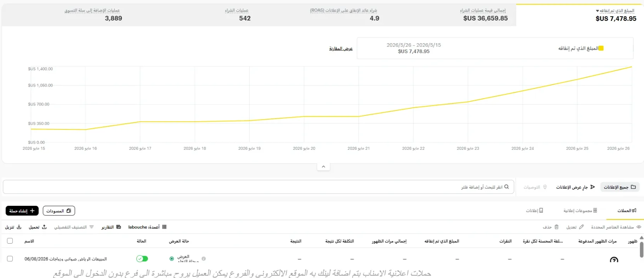Open the Amount Spent metric dropdown tile

[579, 15]
